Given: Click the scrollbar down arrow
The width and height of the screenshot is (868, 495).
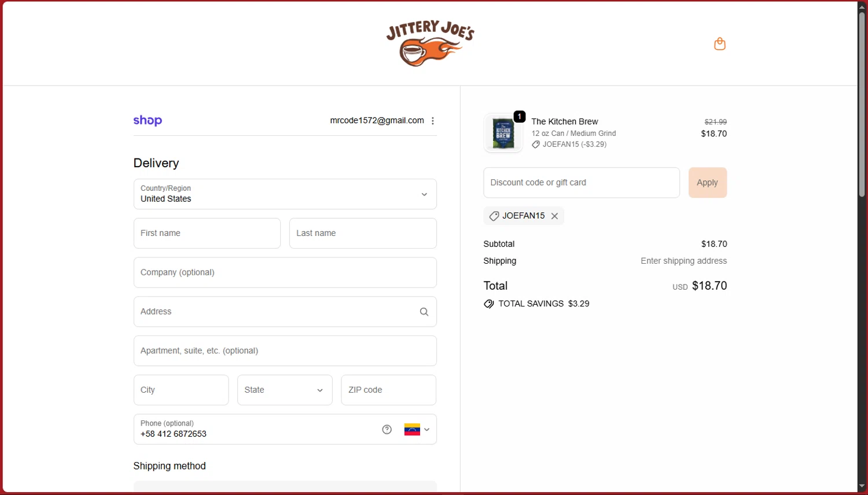Looking at the screenshot, I should click(x=862, y=486).
